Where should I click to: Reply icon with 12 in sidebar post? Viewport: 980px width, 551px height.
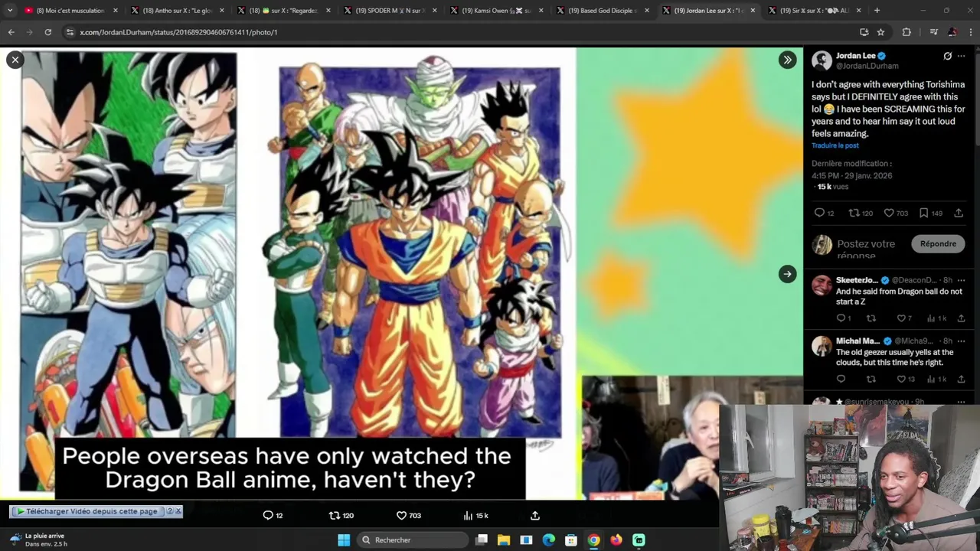[x=824, y=213]
